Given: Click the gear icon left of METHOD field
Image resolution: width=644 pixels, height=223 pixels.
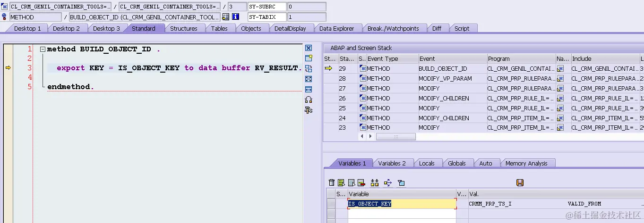Looking at the screenshot, I should pyautogui.click(x=4, y=17).
